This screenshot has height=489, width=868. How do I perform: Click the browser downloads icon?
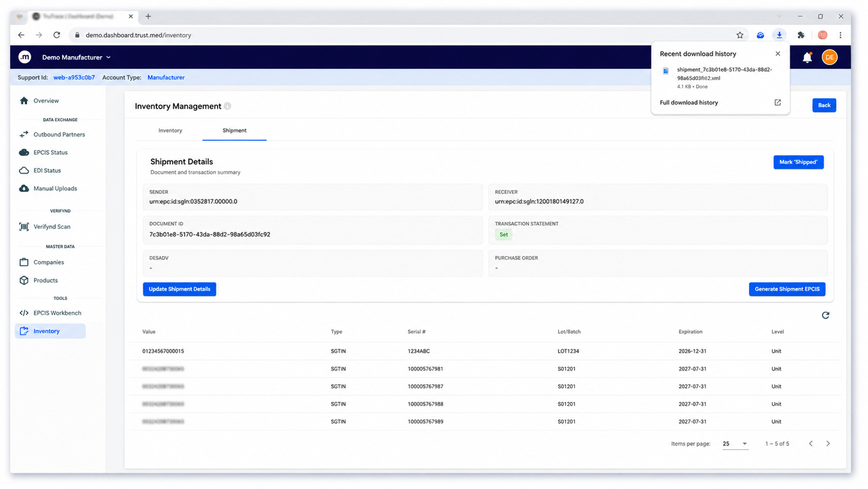click(x=779, y=35)
